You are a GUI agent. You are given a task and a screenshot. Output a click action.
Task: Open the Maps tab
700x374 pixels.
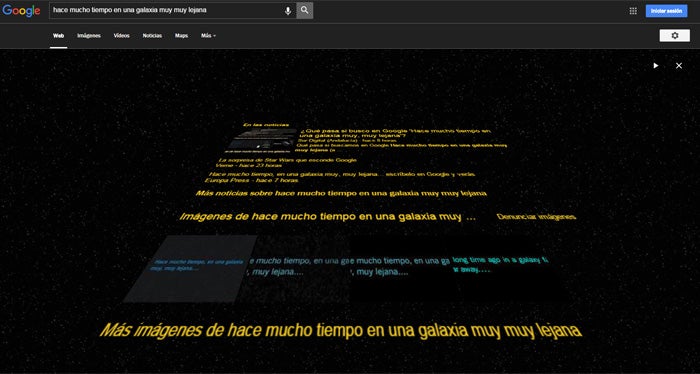pyautogui.click(x=181, y=36)
